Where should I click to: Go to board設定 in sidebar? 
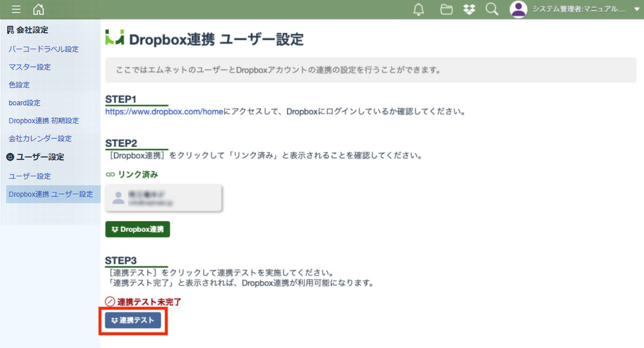coord(25,103)
